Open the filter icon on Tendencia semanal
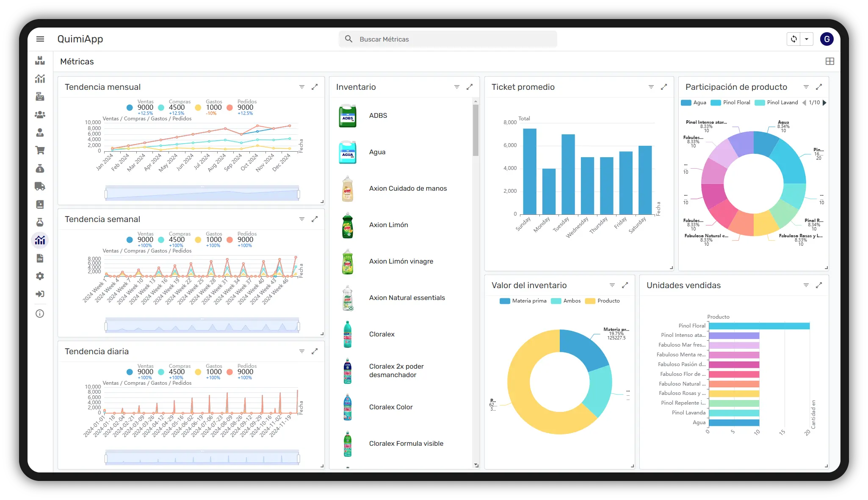The height and width of the screenshot is (500, 868). point(302,219)
